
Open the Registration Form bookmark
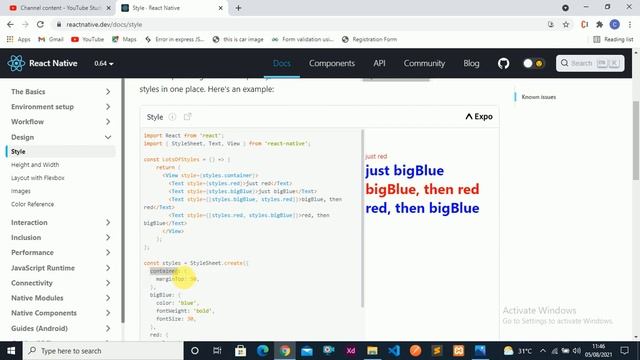[369, 40]
